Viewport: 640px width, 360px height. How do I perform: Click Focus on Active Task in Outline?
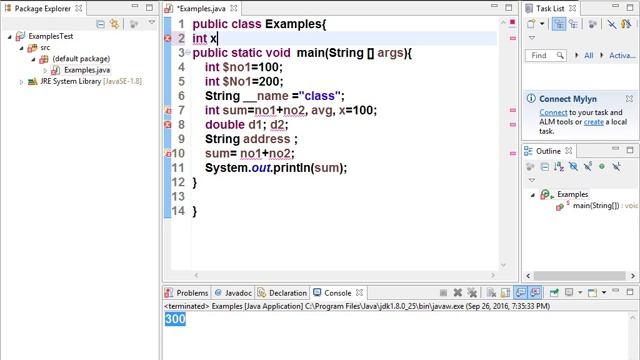pyautogui.click(x=530, y=167)
